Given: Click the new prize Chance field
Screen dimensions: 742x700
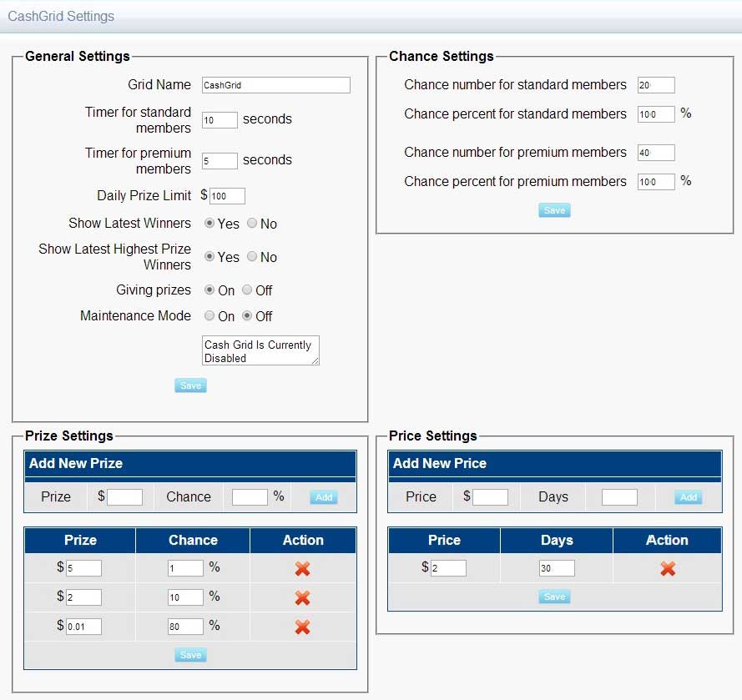Looking at the screenshot, I should coord(250,497).
